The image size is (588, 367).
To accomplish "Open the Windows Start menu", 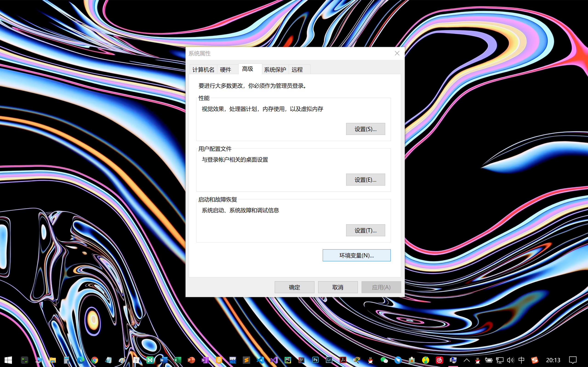I will click(x=8, y=360).
